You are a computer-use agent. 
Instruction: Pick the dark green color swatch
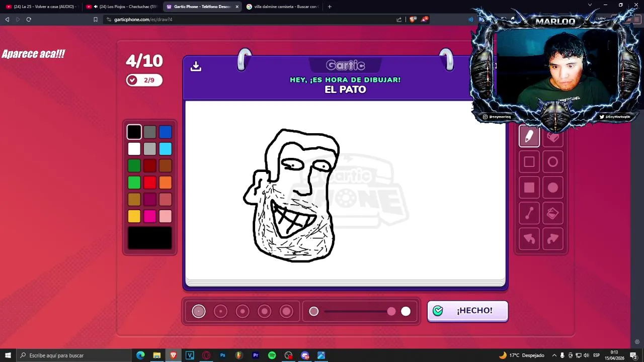pos(134,166)
